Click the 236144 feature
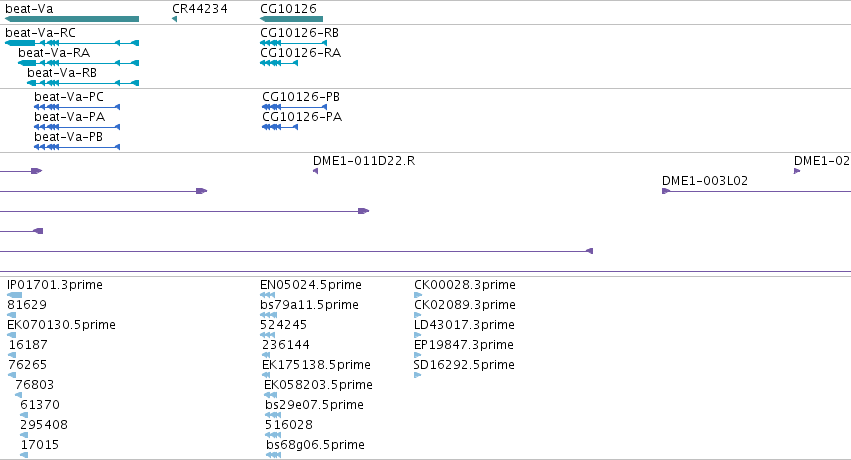Viewport: 851px width, 460px height. pos(266,355)
